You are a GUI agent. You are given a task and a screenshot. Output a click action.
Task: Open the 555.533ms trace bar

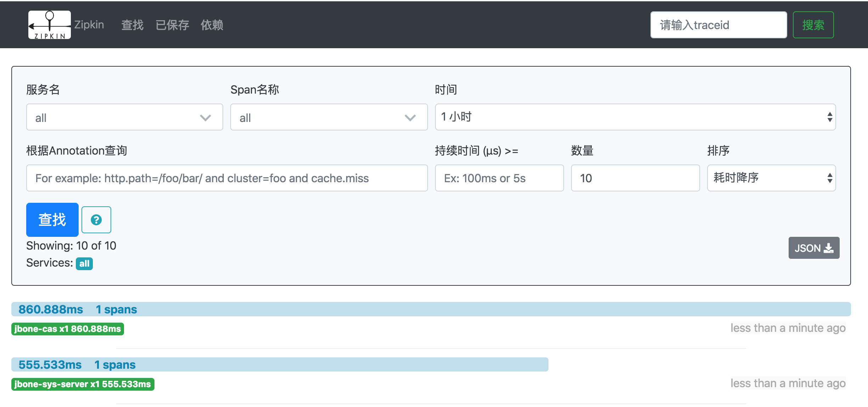[280, 364]
